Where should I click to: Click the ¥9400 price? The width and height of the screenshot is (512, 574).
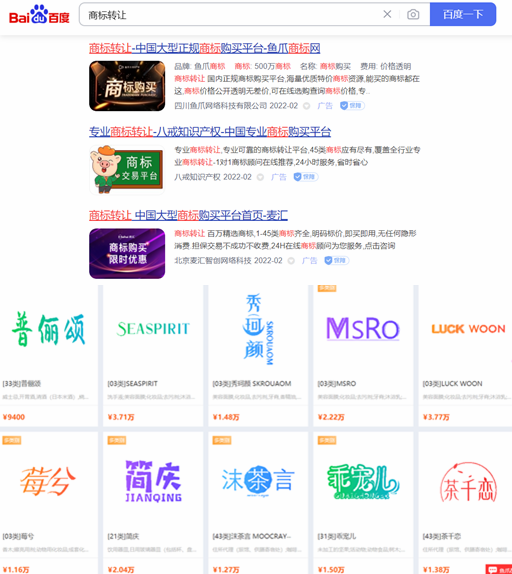click(14, 417)
